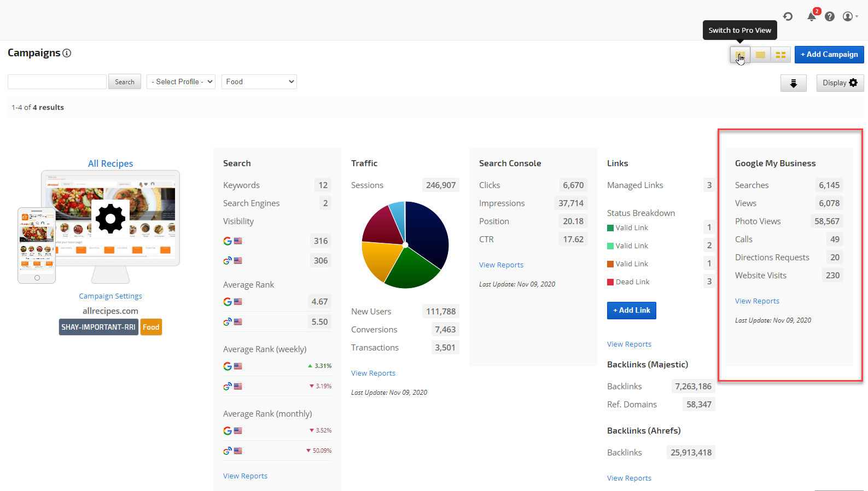The width and height of the screenshot is (868, 491).
Task: Switch to the tile grid view
Action: [x=780, y=55]
